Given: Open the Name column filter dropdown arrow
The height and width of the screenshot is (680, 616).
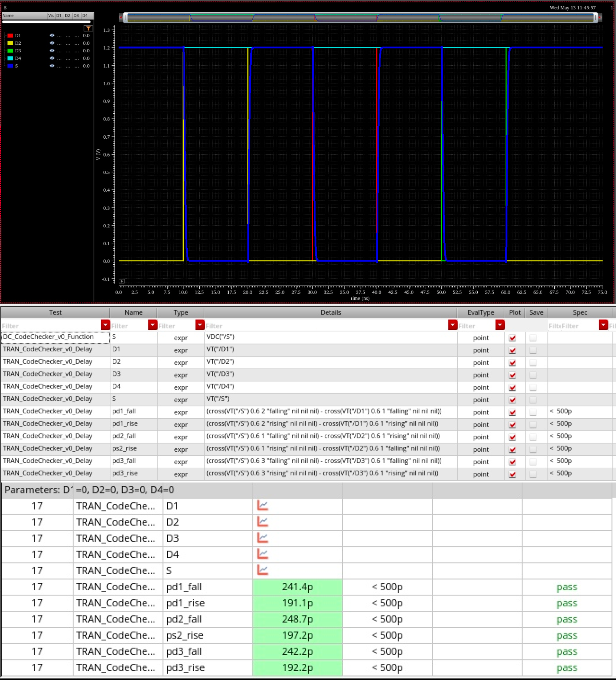Looking at the screenshot, I should [x=153, y=325].
